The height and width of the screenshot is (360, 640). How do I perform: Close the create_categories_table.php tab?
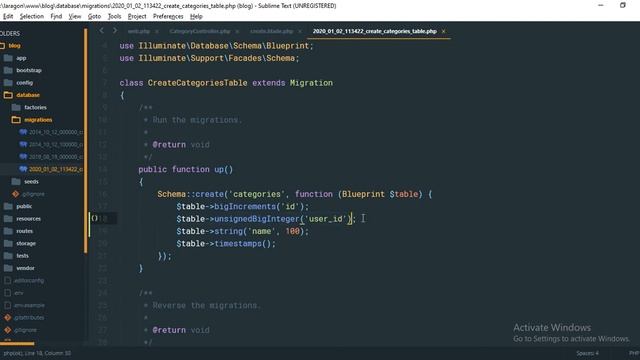coord(444,31)
